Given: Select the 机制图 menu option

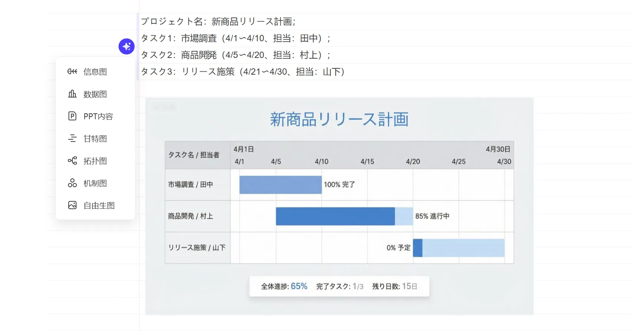Looking at the screenshot, I should tap(95, 183).
